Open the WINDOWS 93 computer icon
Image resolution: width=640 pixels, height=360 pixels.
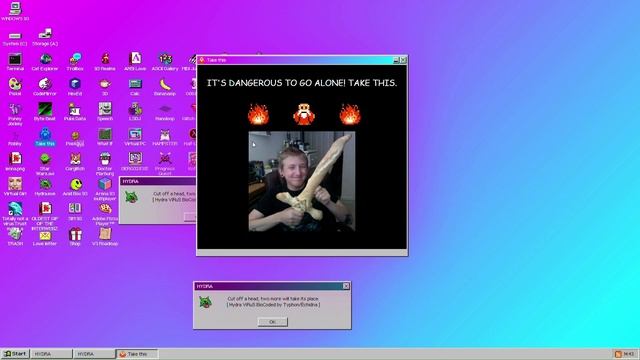pos(15,11)
